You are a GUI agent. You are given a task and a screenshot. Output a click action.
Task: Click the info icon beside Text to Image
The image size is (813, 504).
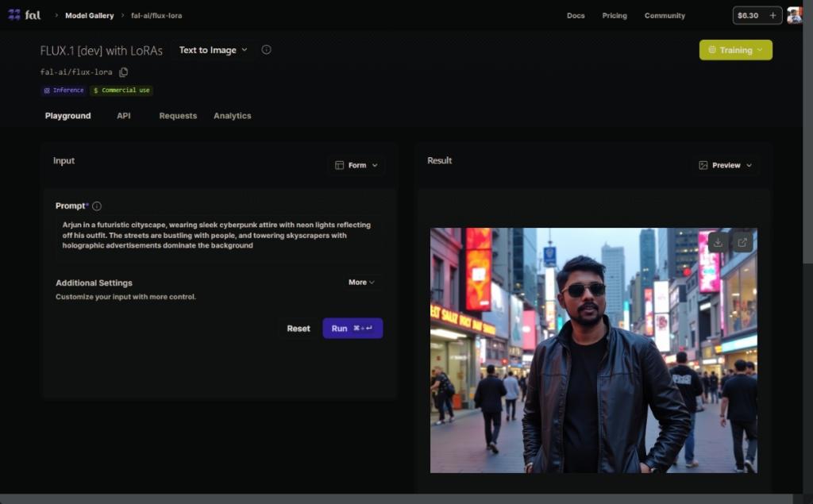[266, 50]
